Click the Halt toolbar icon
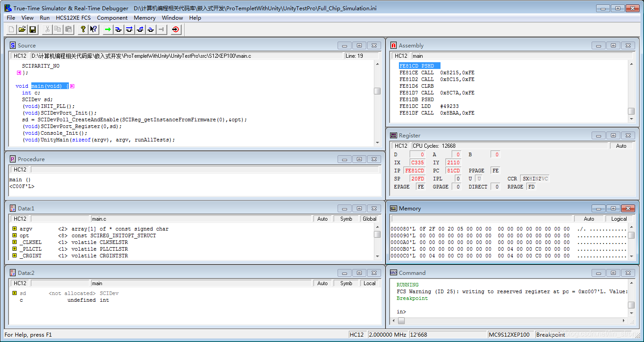The height and width of the screenshot is (342, 644). point(161,30)
